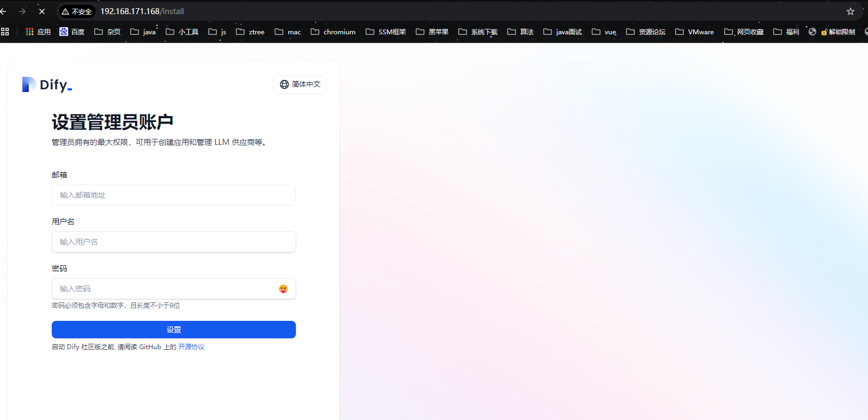Click the browser forward arrow
This screenshot has width=868, height=420.
point(22,11)
